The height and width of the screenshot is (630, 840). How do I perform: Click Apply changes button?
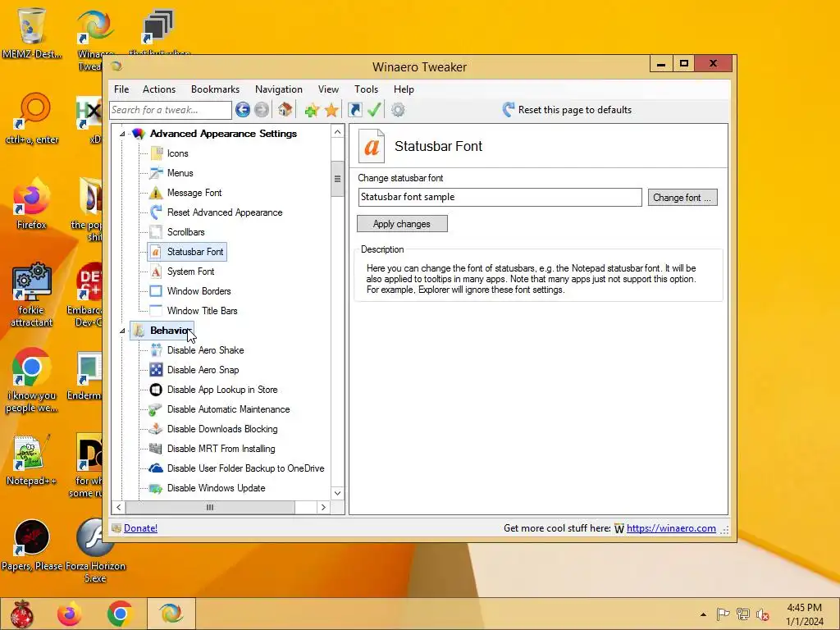click(x=402, y=224)
